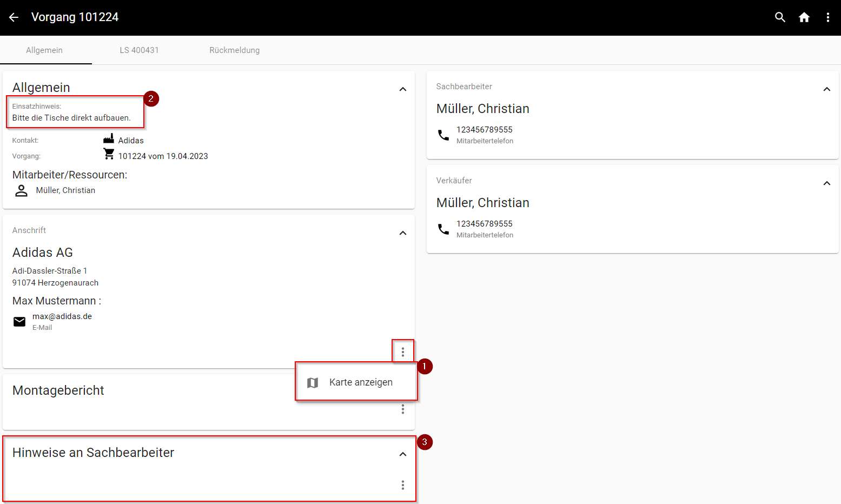The height and width of the screenshot is (504, 841).
Task: Collapse the Allgemein card
Action: pyautogui.click(x=403, y=89)
